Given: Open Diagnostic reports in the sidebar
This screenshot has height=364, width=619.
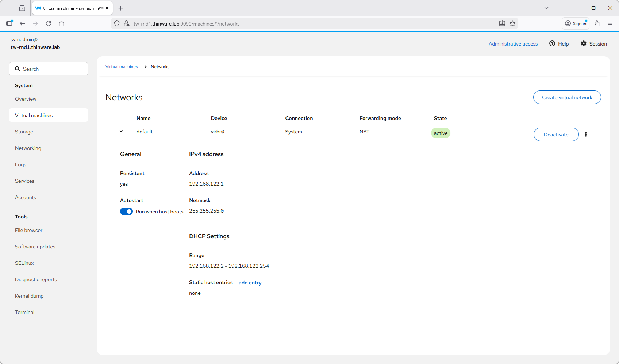Looking at the screenshot, I should (x=49, y=279).
